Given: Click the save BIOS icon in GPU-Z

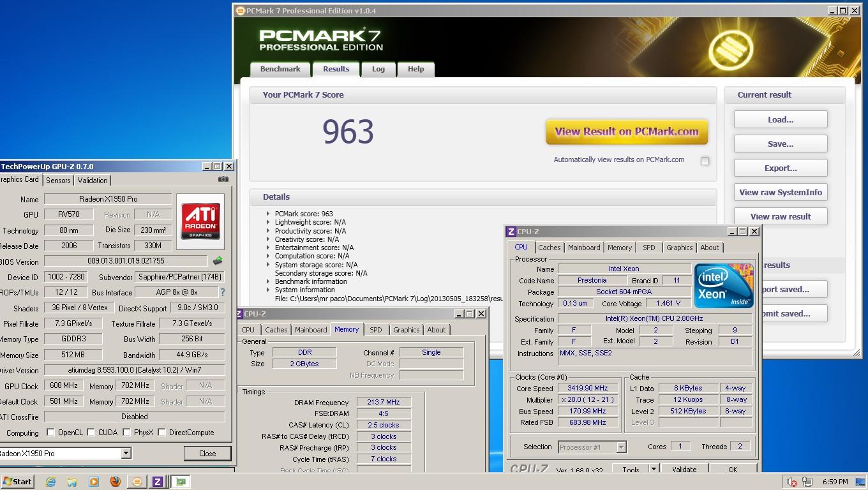Looking at the screenshot, I should pos(218,261).
